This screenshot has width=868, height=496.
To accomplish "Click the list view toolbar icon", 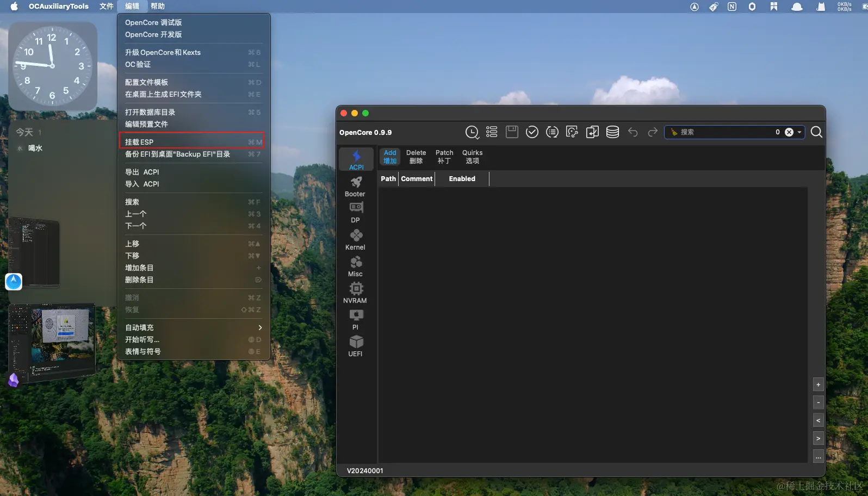I will 492,132.
